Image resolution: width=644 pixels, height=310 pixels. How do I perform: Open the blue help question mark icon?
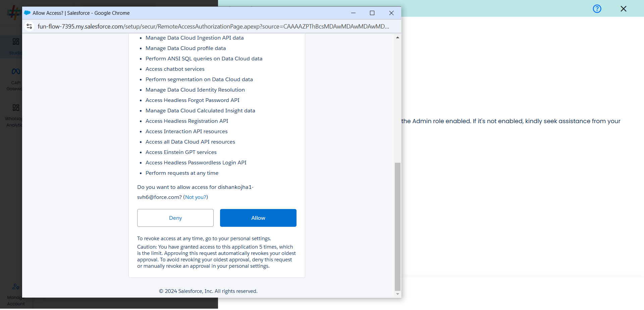(597, 9)
